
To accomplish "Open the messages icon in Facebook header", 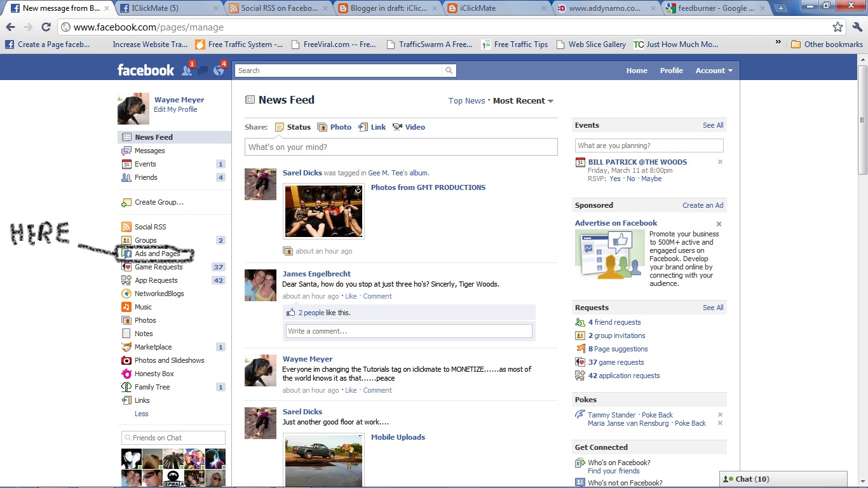I will coord(203,71).
